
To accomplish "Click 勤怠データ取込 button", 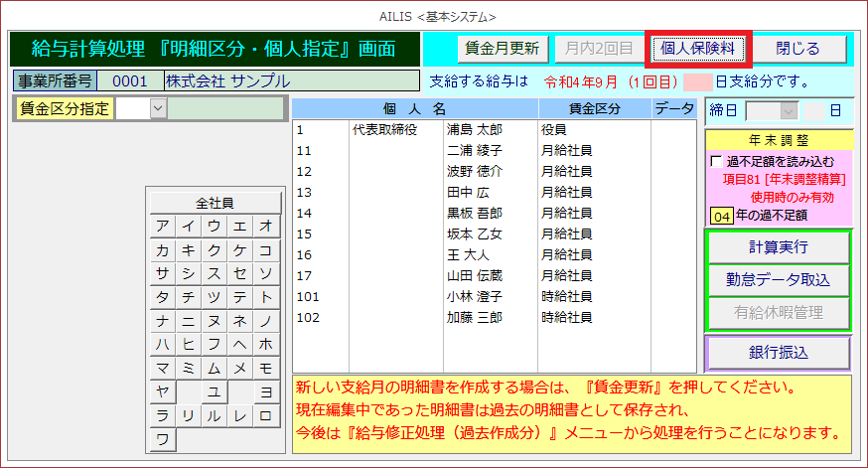I will click(x=778, y=280).
